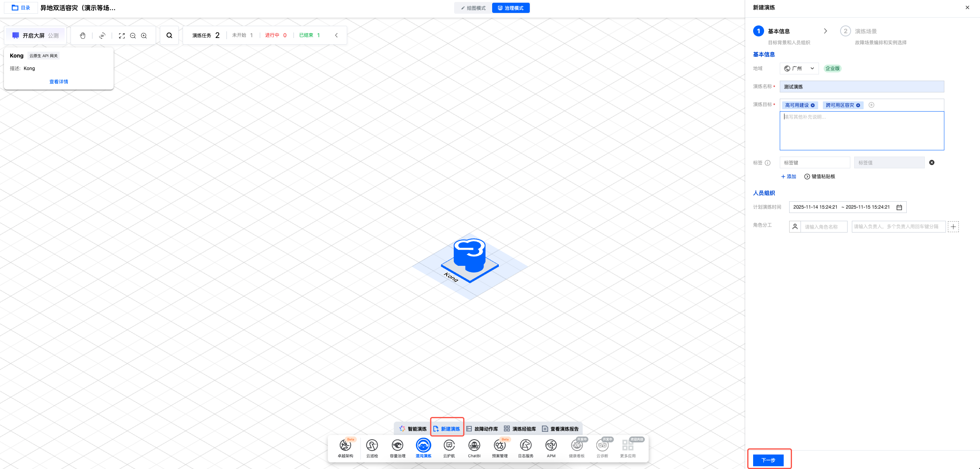
Task: Click the canvas search icon
Action: (x=169, y=36)
